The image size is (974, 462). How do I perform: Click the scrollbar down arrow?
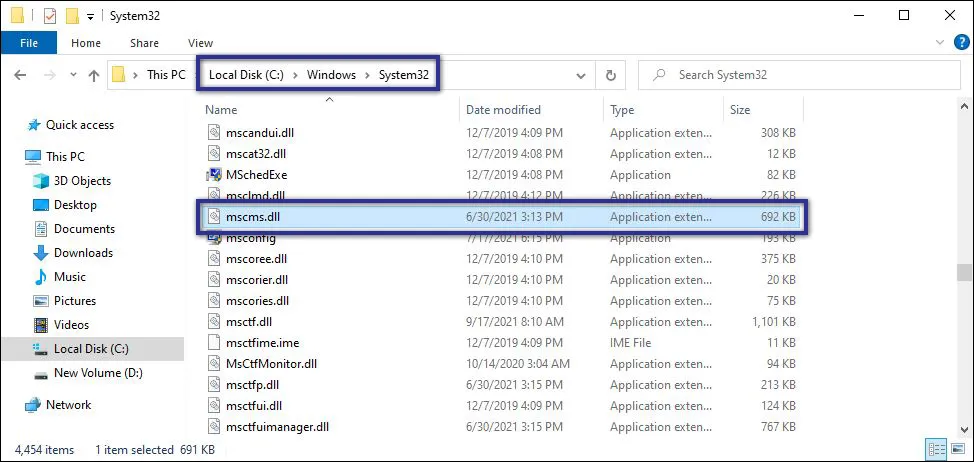[964, 429]
